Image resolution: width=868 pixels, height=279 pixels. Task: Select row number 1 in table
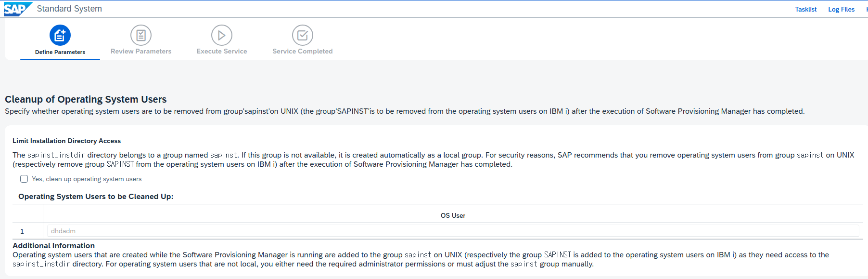tap(22, 231)
